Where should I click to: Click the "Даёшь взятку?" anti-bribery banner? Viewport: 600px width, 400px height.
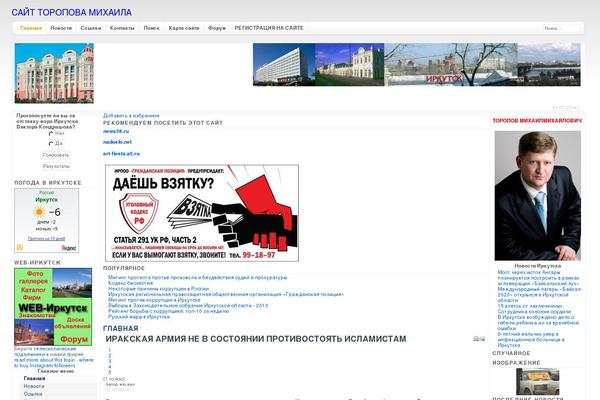pyautogui.click(x=202, y=213)
